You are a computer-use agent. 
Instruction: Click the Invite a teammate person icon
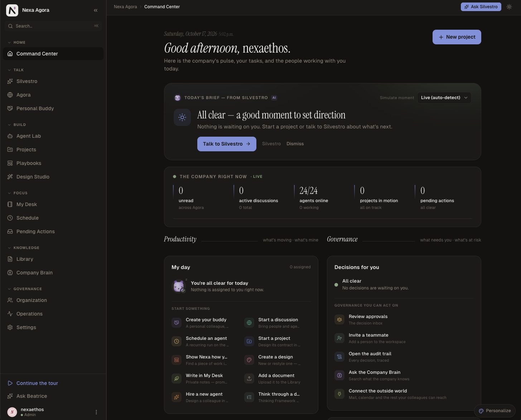point(339,338)
